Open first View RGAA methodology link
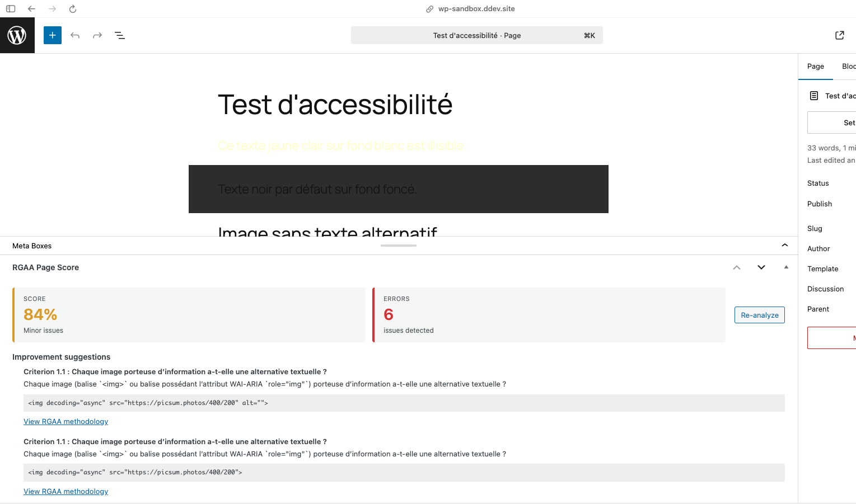856x504 pixels. [x=66, y=422]
